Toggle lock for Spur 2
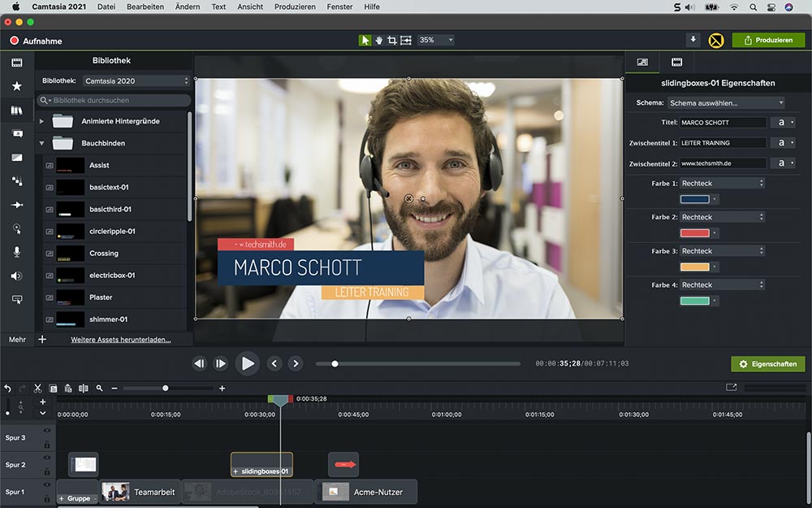The image size is (812, 508). [47, 471]
